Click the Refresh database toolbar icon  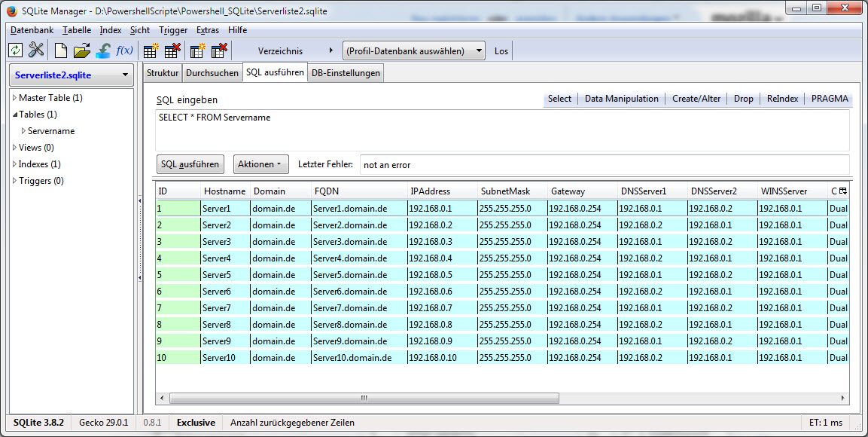16,50
